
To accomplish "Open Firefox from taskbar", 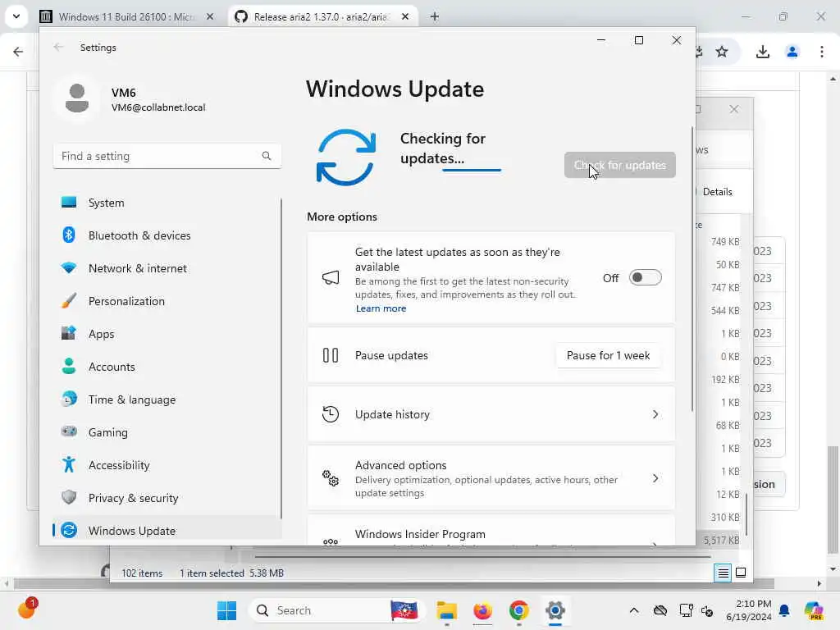I will point(482,610).
